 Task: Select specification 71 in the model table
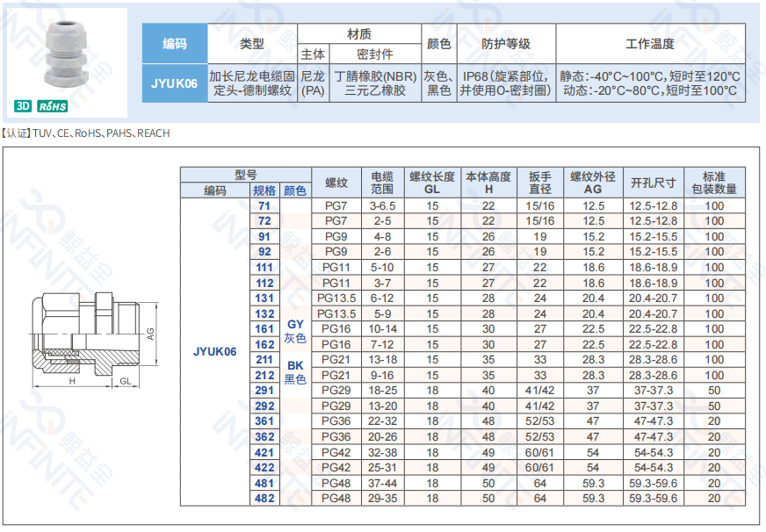264,206
